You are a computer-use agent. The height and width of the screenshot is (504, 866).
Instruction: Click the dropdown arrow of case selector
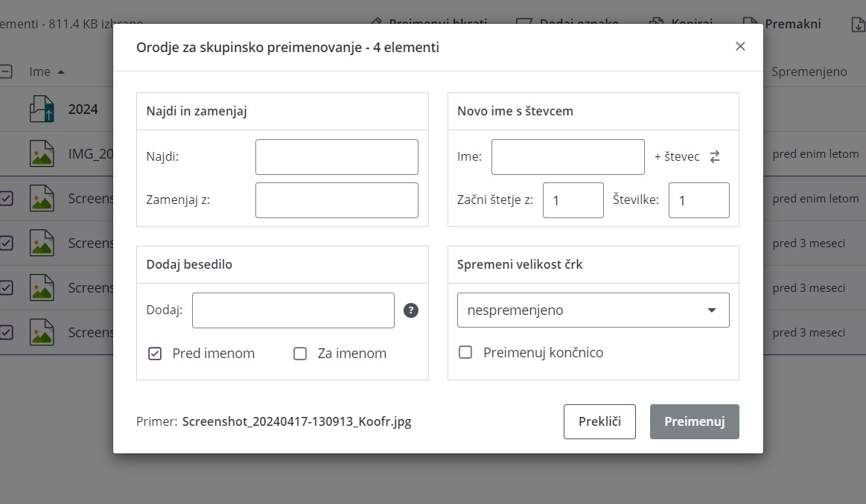pyautogui.click(x=712, y=310)
